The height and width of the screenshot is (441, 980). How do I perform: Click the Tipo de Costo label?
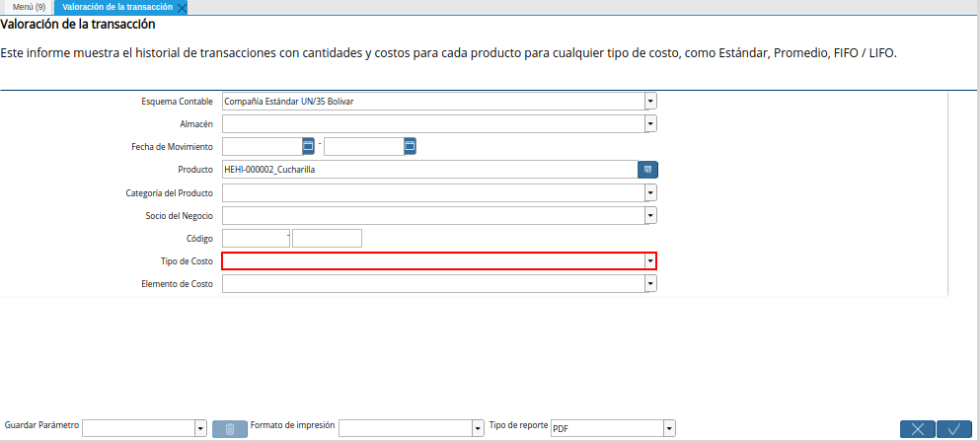187,261
